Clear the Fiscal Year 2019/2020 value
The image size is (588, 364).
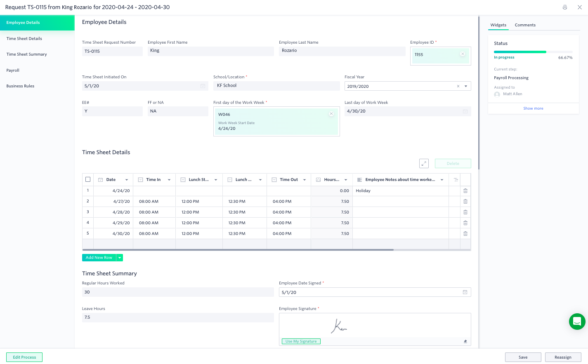click(x=458, y=86)
